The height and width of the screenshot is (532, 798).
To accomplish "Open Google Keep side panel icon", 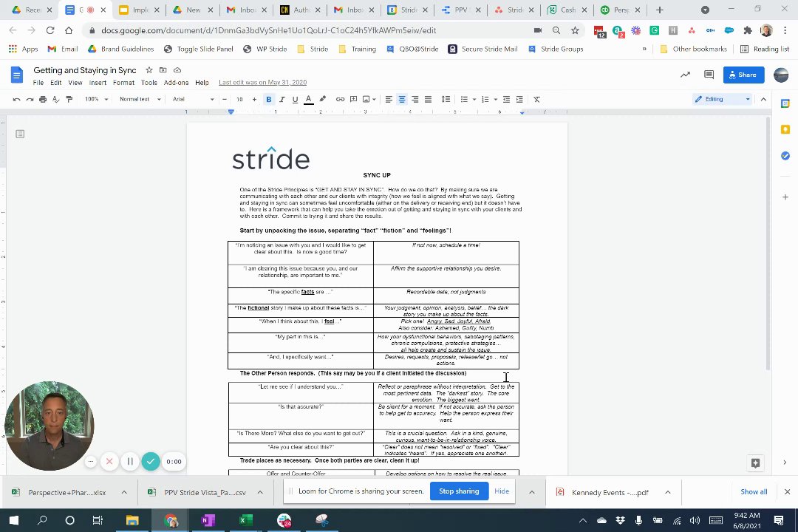I will pos(785,129).
